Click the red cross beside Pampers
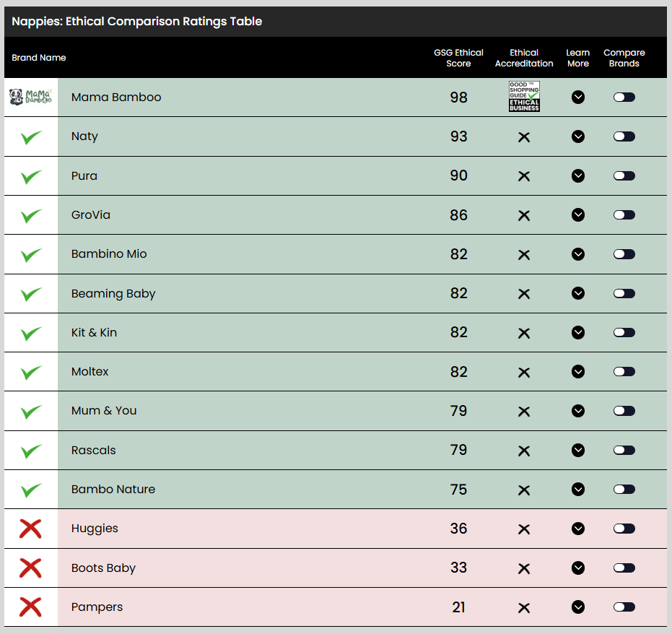 [30, 607]
